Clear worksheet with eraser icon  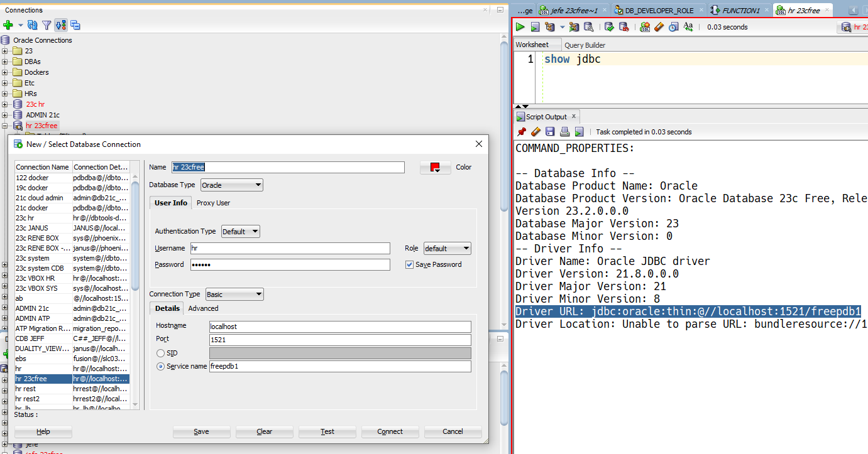(659, 27)
